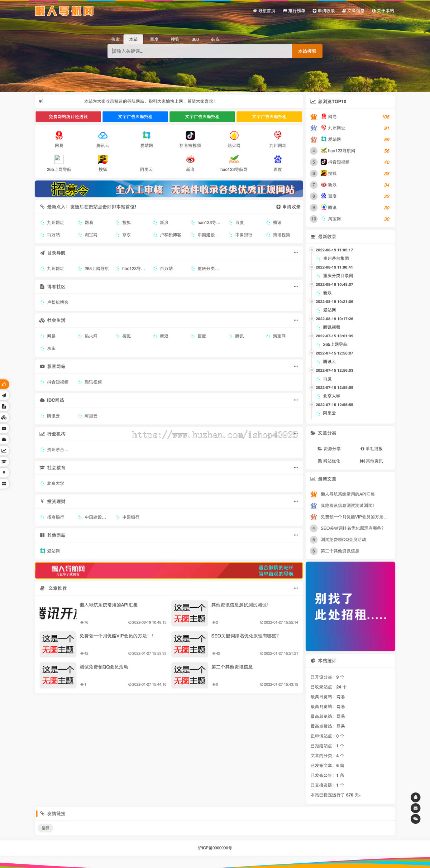Click the paper plane icon in left sidebar

pos(4,395)
